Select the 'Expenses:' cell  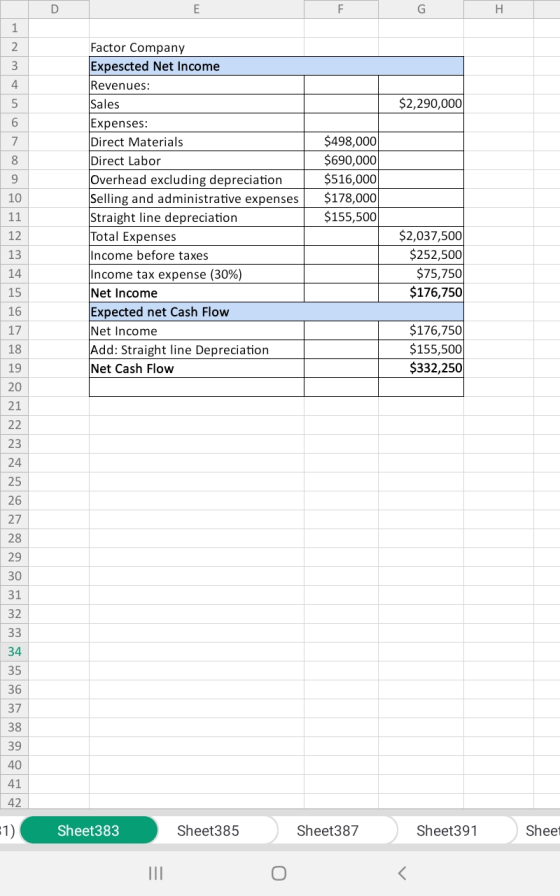(197, 123)
